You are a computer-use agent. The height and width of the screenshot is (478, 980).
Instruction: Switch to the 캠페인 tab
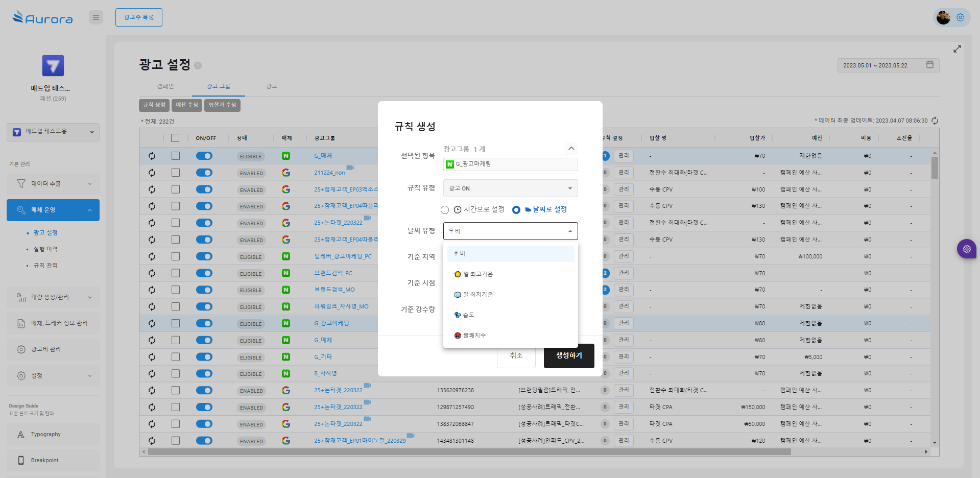[x=165, y=86]
